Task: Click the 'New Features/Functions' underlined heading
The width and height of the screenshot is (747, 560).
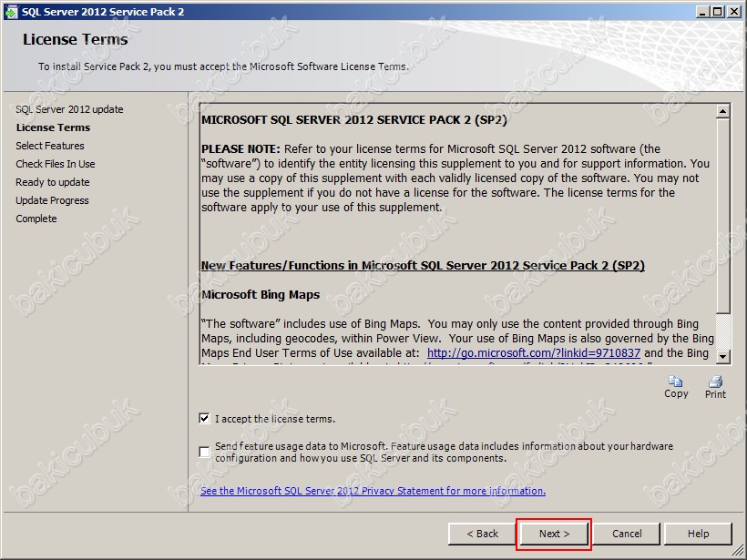Action: coord(423,266)
